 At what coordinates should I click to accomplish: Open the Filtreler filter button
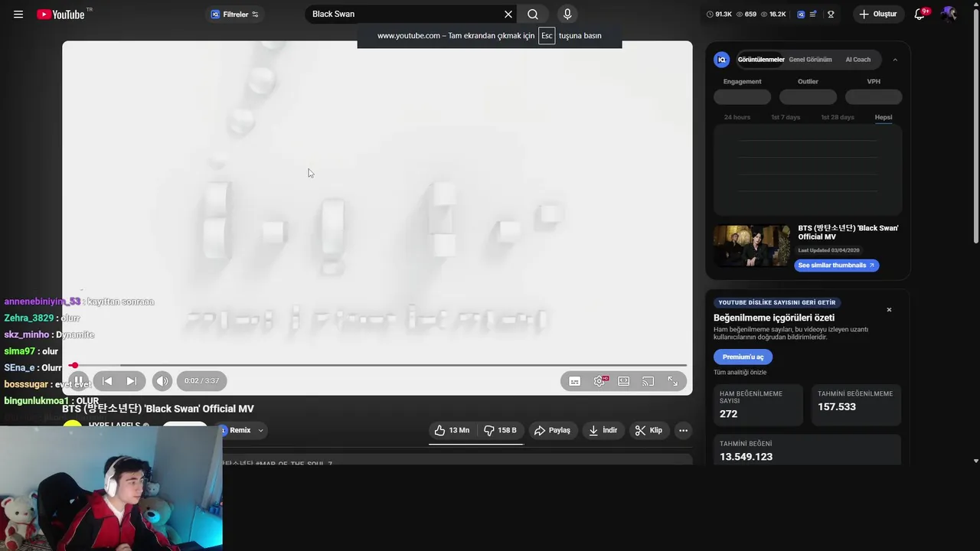(x=235, y=14)
